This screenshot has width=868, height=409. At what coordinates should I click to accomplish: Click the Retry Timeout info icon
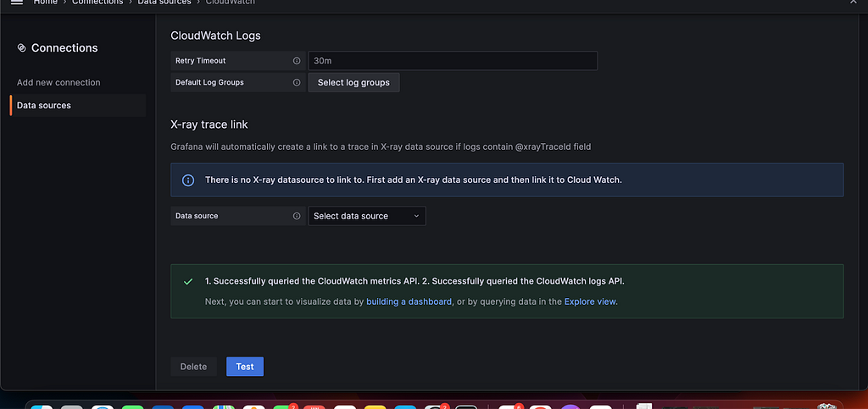[x=297, y=61]
